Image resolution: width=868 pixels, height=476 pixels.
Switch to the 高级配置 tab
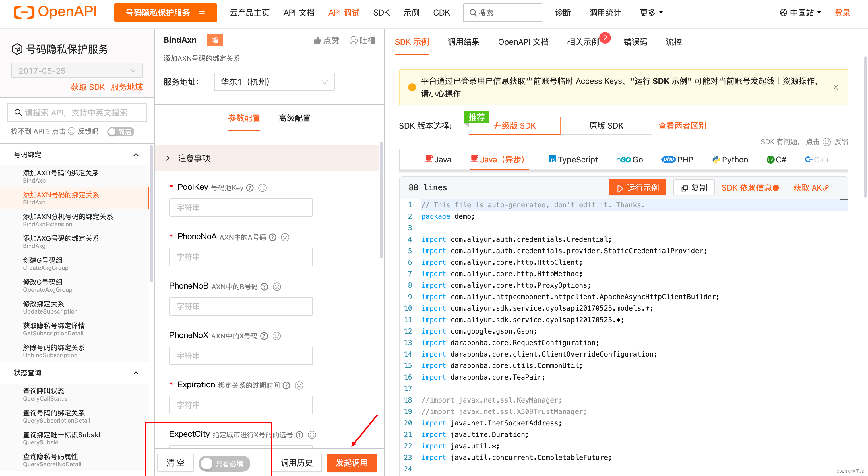(x=294, y=118)
